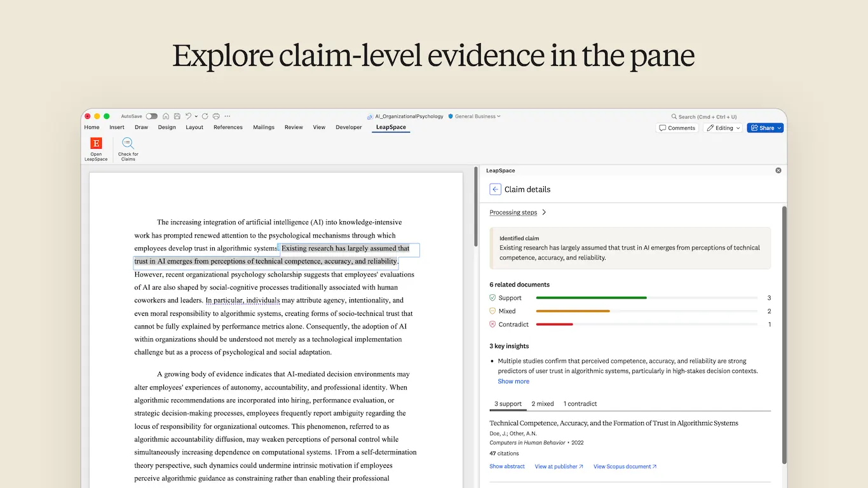Open the LeapSpace pane from the ribbon
This screenshot has width=868, height=488.
click(x=96, y=149)
